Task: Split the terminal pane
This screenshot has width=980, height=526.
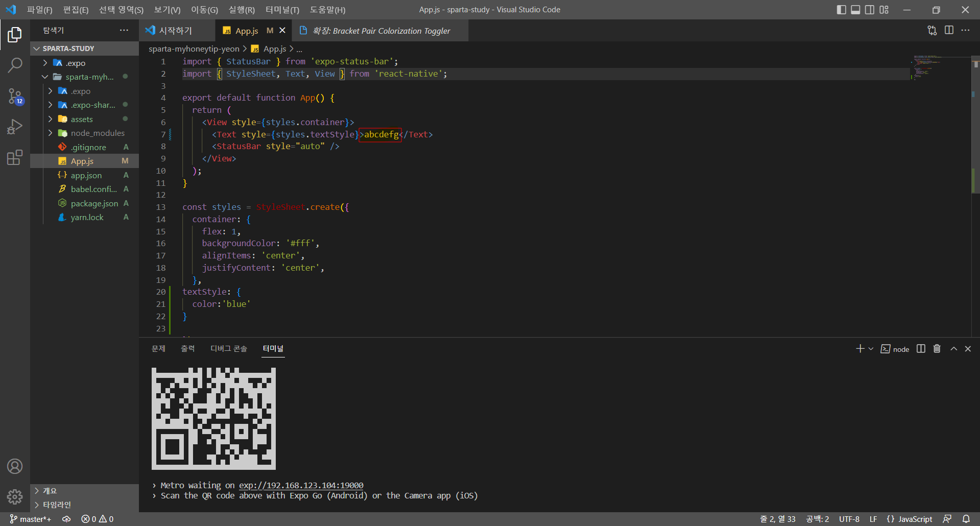Action: tap(921, 349)
